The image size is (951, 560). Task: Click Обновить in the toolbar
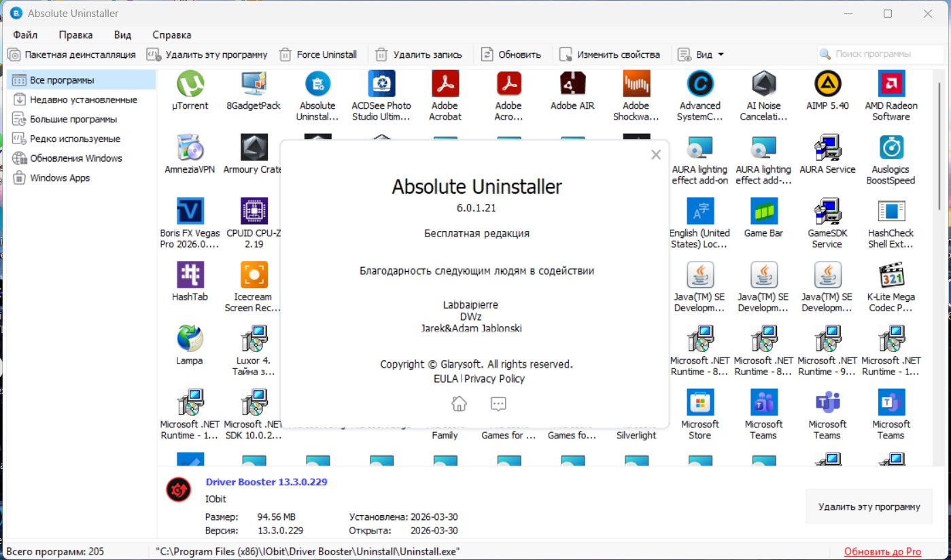pos(511,54)
